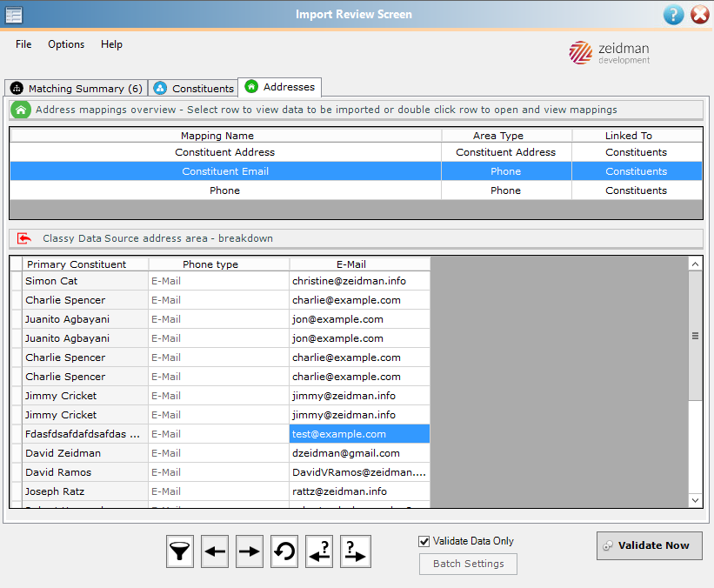Click the Phone type column header

pyautogui.click(x=219, y=264)
